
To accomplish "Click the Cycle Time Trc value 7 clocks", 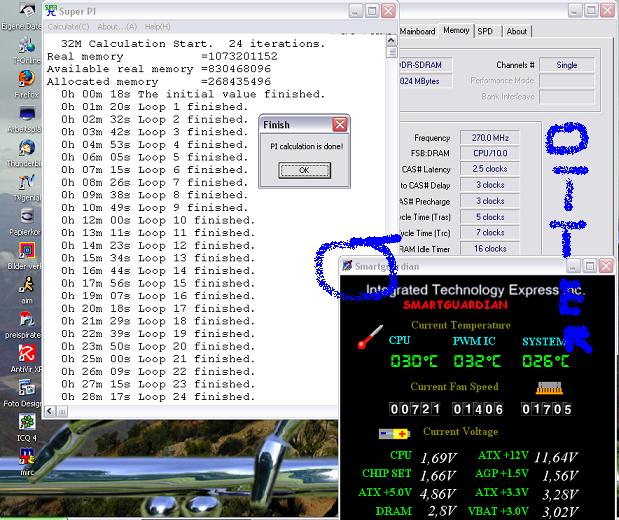I will click(490, 233).
